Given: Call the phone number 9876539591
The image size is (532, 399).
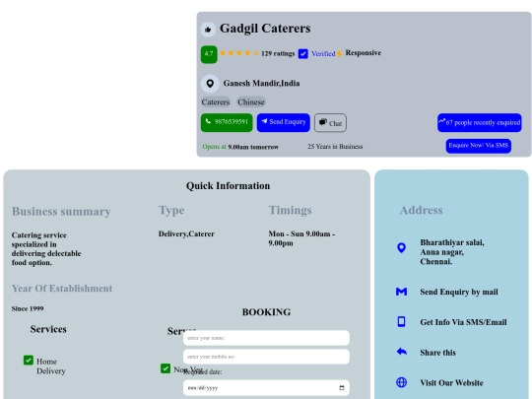Looking at the screenshot, I should [227, 122].
